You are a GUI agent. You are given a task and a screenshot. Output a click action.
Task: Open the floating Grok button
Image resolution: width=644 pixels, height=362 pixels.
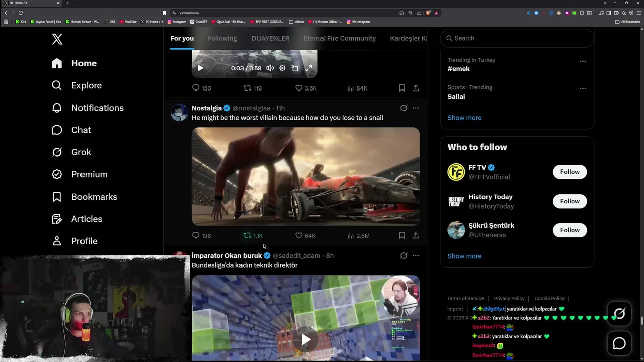tap(619, 314)
